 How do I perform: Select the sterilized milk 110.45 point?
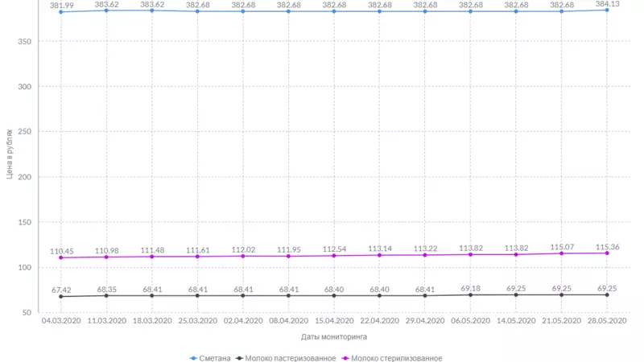[x=60, y=257]
